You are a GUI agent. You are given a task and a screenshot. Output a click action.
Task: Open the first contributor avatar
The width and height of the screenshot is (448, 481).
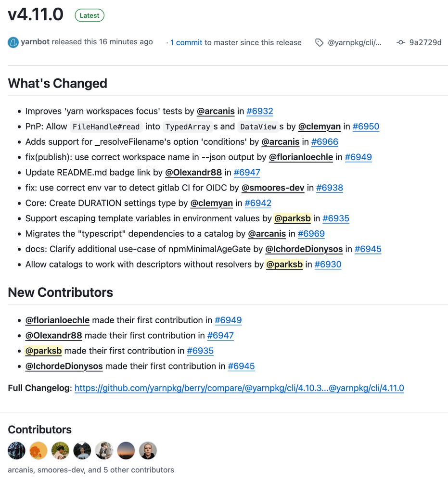point(17,451)
